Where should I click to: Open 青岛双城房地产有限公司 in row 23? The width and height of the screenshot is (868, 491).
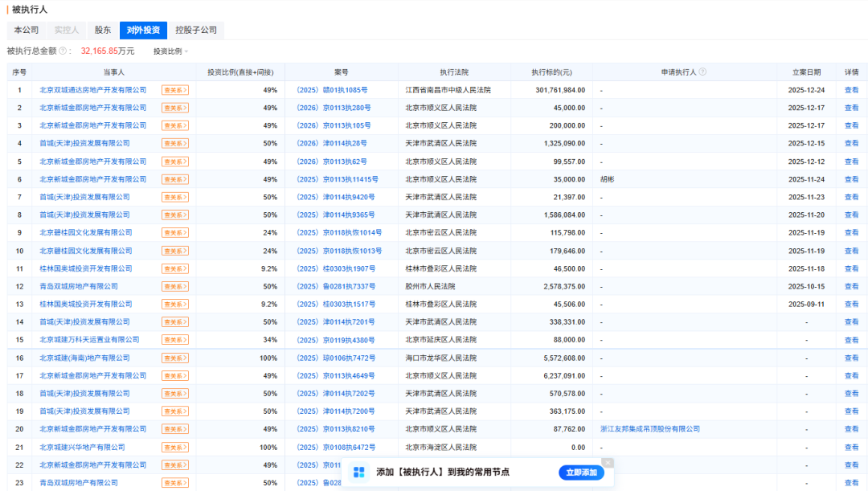79,482
